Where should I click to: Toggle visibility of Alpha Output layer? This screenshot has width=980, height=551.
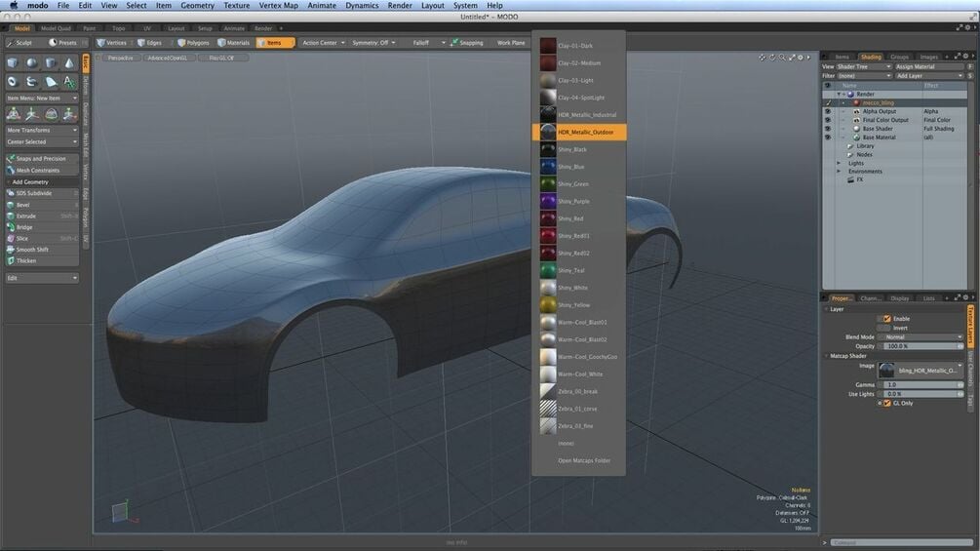pyautogui.click(x=828, y=111)
